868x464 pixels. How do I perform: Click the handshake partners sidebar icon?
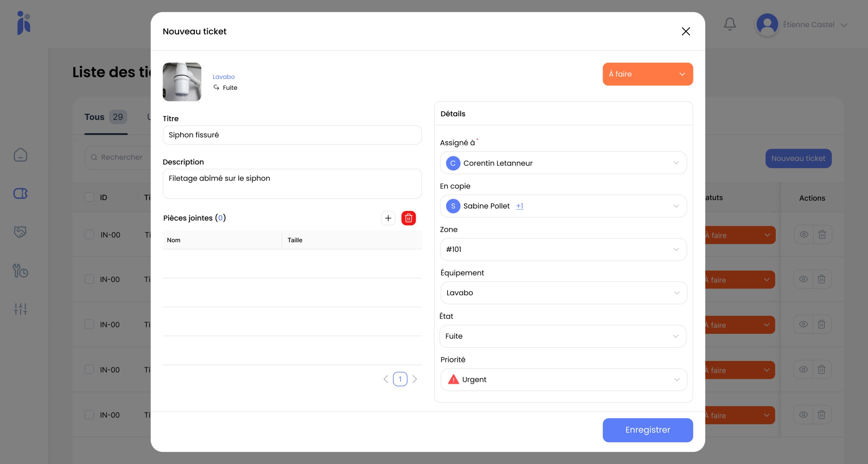(x=20, y=232)
